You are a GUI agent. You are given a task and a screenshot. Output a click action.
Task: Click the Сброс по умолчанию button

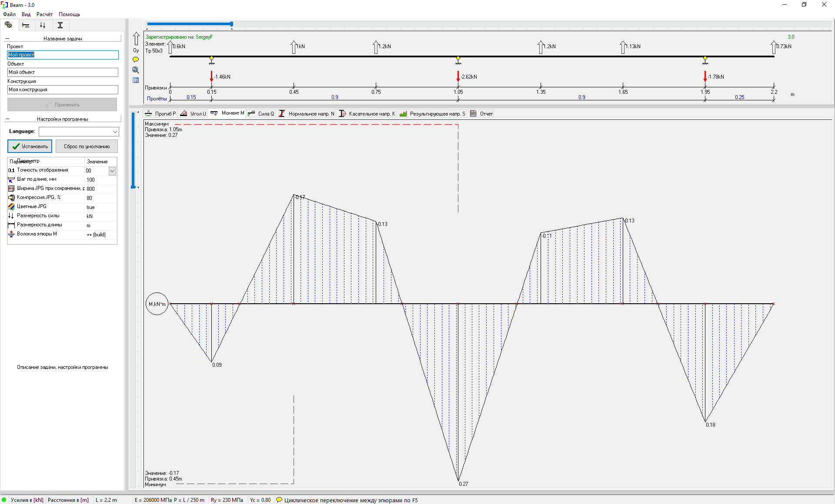click(87, 146)
